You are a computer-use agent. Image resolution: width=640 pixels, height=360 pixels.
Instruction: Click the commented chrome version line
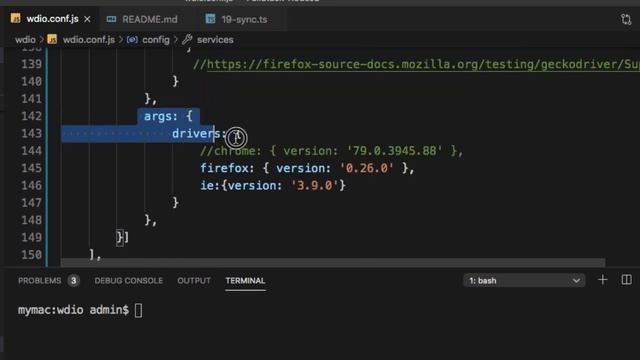click(331, 151)
